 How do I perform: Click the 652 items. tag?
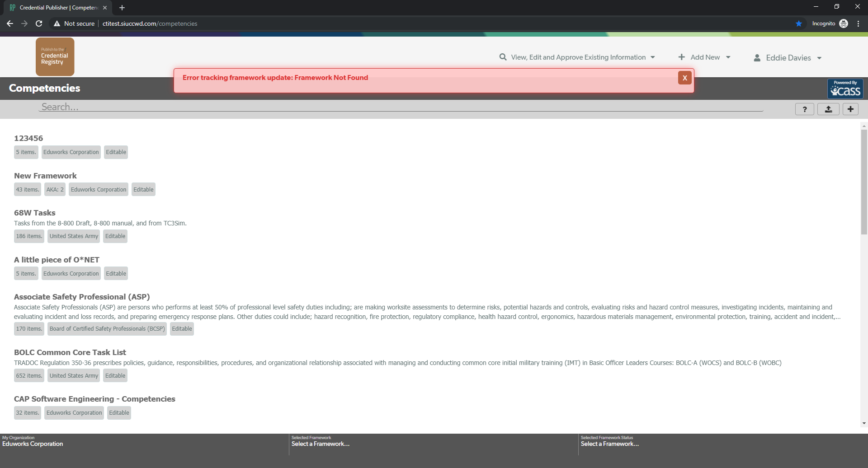point(29,376)
